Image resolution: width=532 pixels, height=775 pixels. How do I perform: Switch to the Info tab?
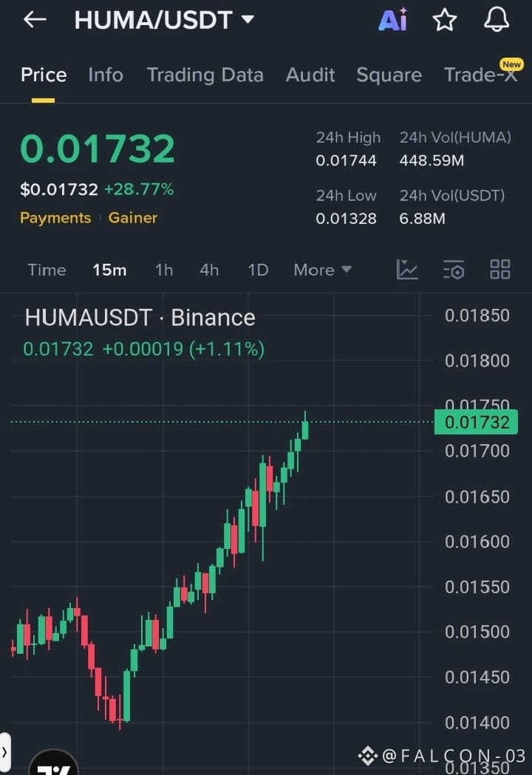pyautogui.click(x=106, y=75)
